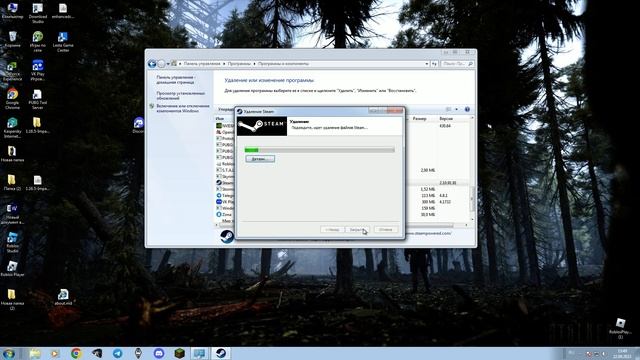
Task: Open Control Panel home page link
Action: (176, 80)
